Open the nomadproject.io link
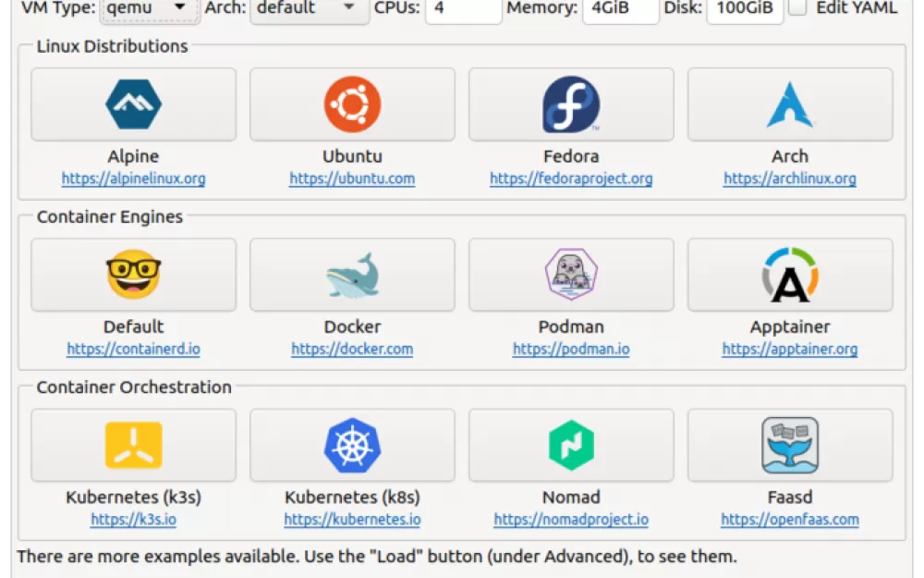 tap(571, 519)
